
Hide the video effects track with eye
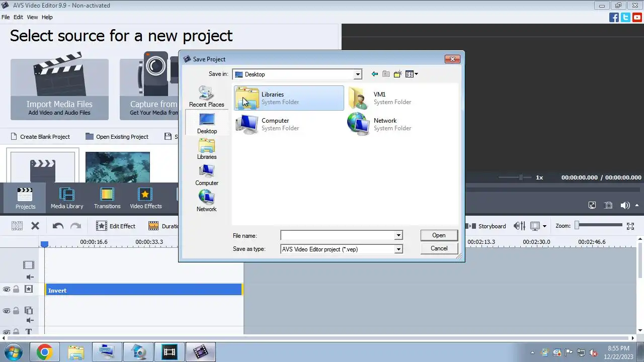[7, 289]
